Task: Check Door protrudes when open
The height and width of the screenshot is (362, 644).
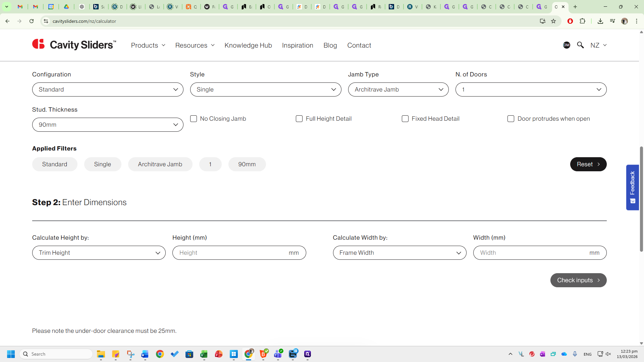Action: 511,119
